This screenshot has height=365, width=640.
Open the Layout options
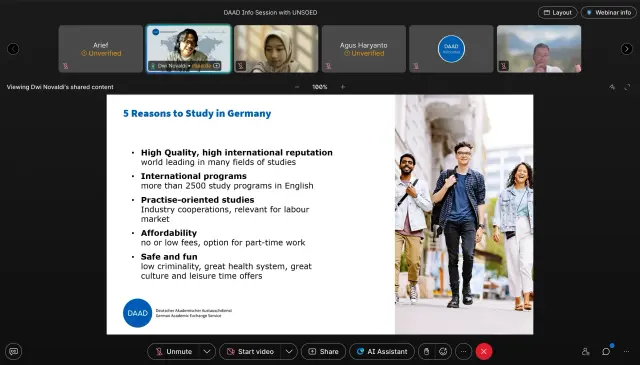coord(558,13)
